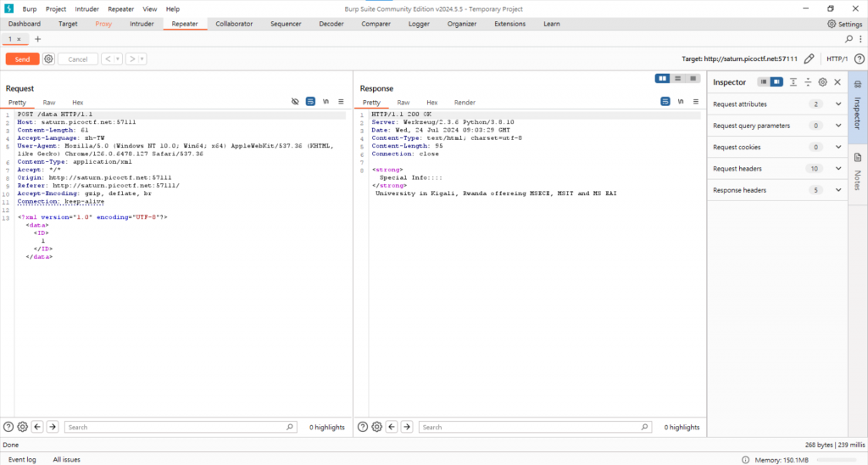
Task: Open Inspector side tab
Action: 858,107
